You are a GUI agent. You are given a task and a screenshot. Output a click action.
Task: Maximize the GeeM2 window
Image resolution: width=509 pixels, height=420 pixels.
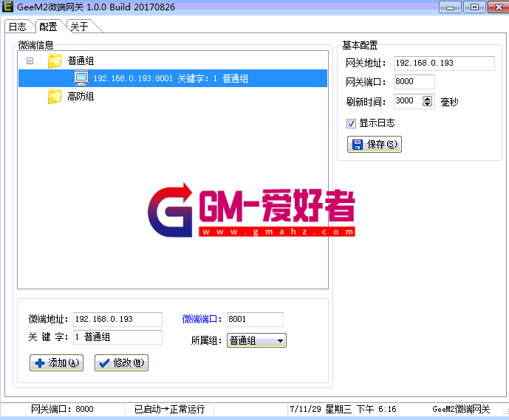click(x=474, y=7)
